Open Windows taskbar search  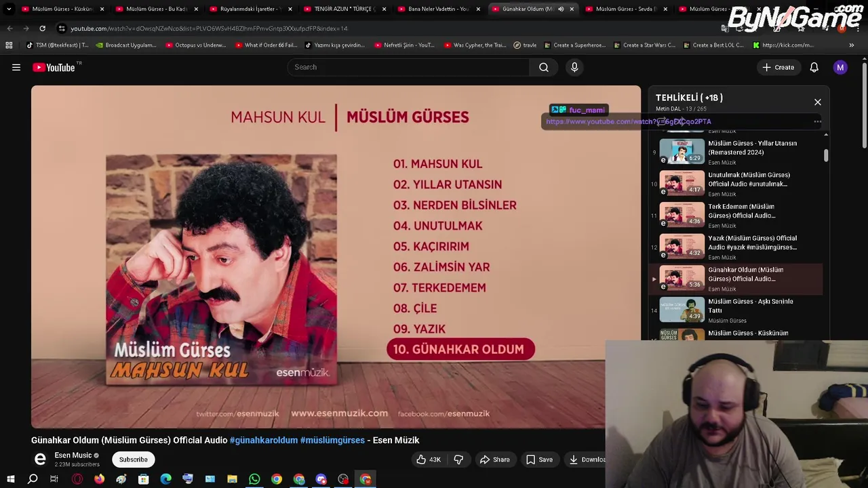[x=33, y=479]
